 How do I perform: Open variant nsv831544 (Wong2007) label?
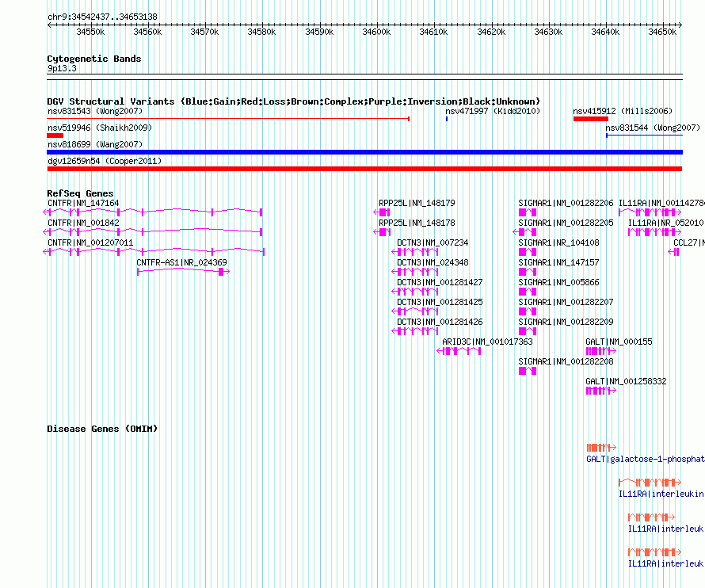tap(653, 128)
